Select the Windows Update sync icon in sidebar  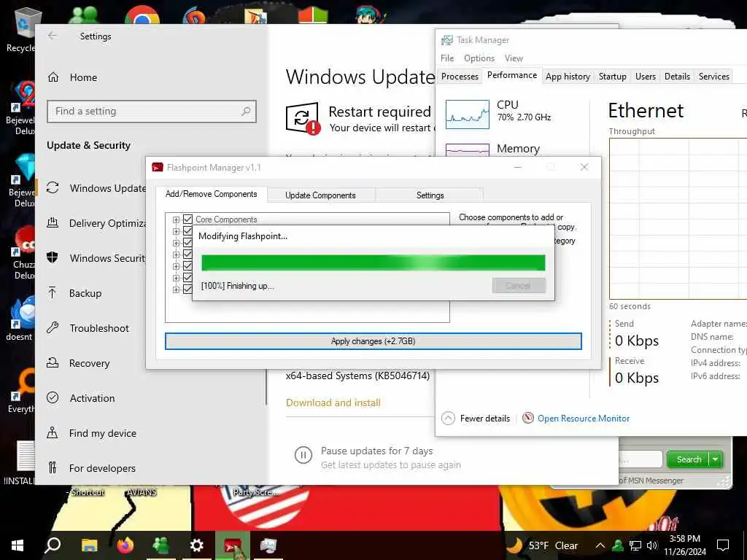pos(53,188)
